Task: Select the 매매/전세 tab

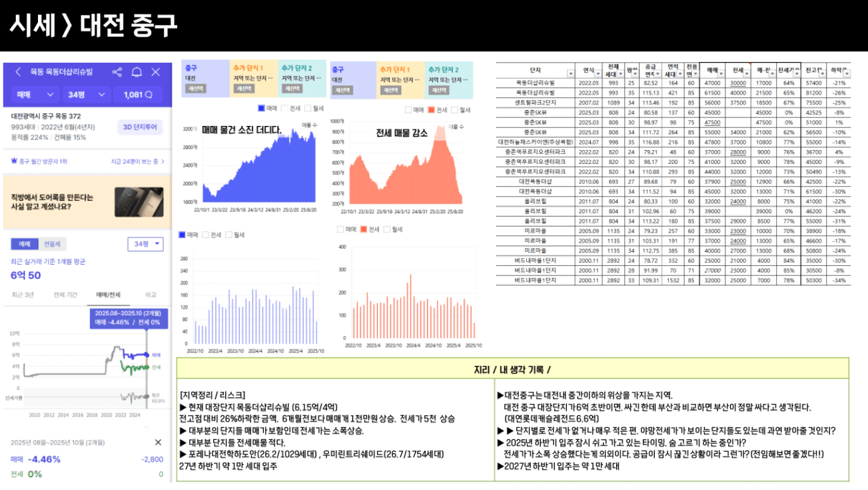Action: tap(108, 294)
